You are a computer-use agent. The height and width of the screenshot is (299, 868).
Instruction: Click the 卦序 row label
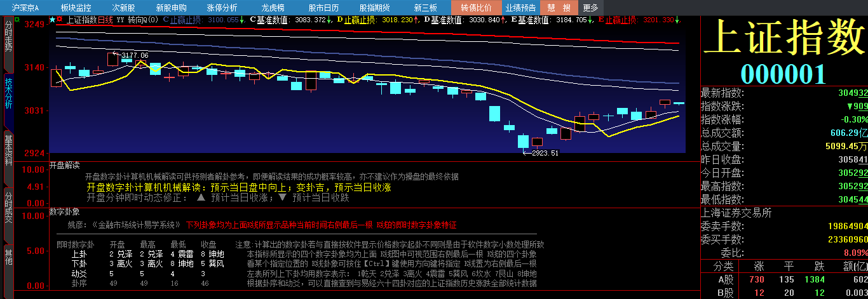[79, 282]
